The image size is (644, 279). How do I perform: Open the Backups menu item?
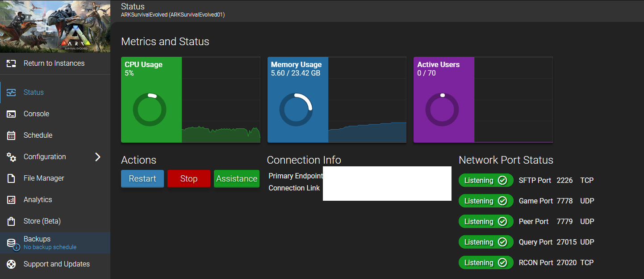tap(55, 243)
